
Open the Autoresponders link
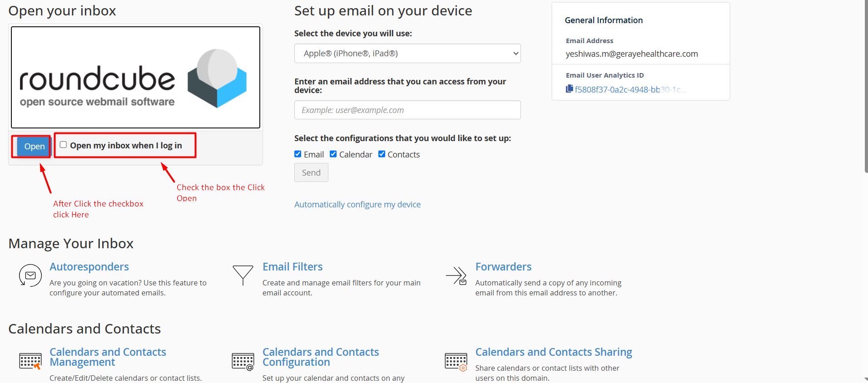pyautogui.click(x=89, y=267)
